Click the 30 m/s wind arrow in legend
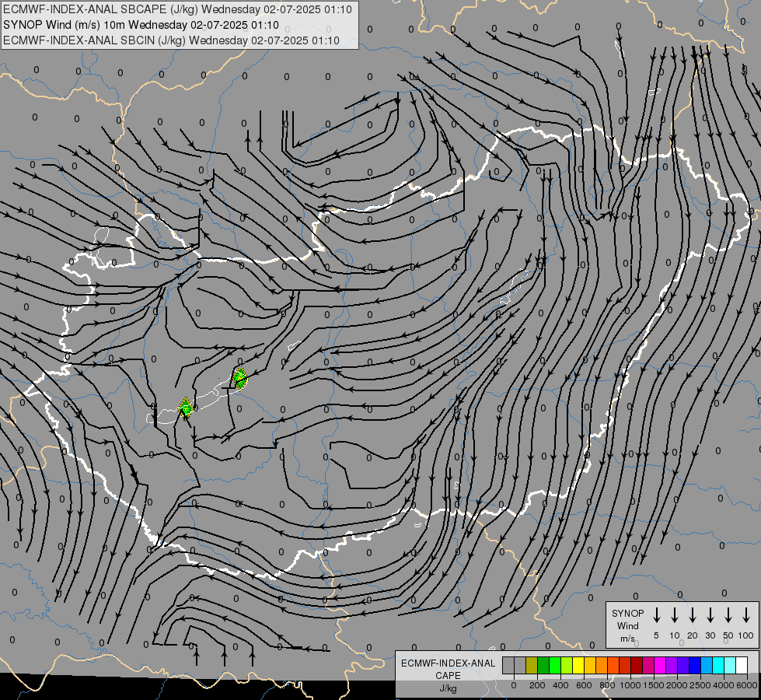The width and height of the screenshot is (761, 700). [x=710, y=614]
